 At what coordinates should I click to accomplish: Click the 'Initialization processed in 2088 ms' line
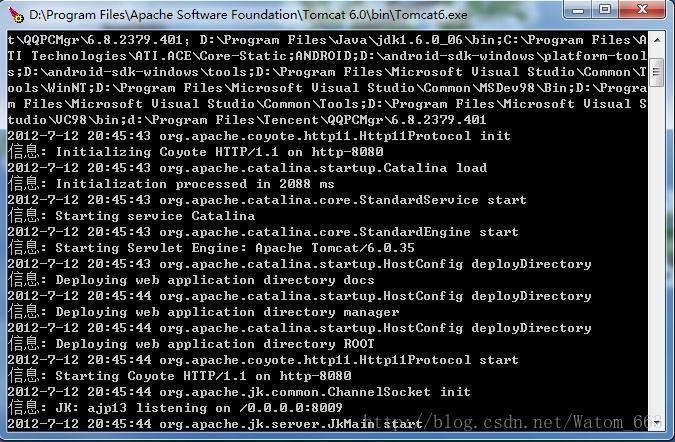tap(171, 184)
